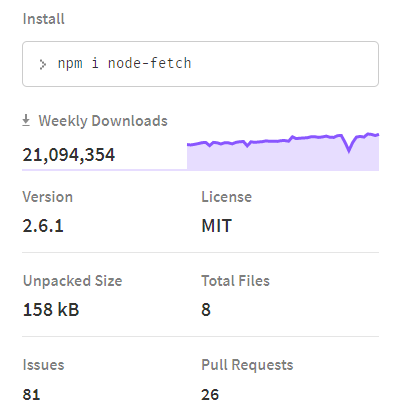This screenshot has width=420, height=419.
Task: Click the 158 kB unpacked size value
Action: 51,310
